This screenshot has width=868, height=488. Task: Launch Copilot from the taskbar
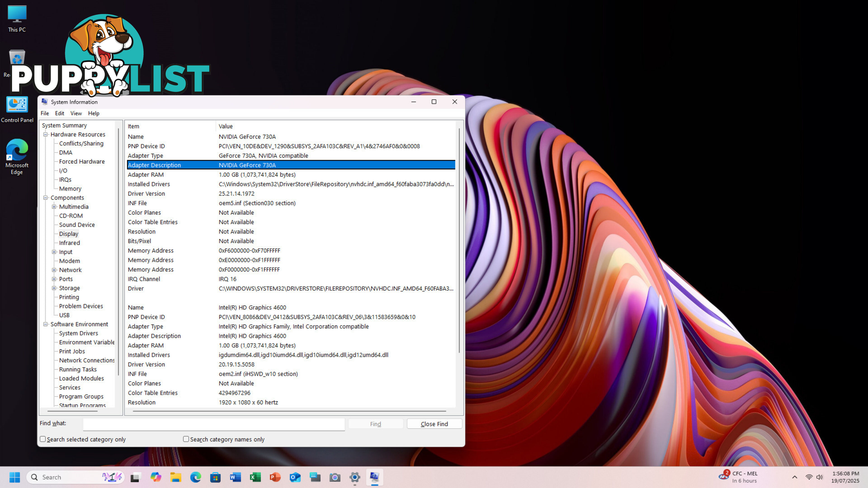pyautogui.click(x=156, y=477)
